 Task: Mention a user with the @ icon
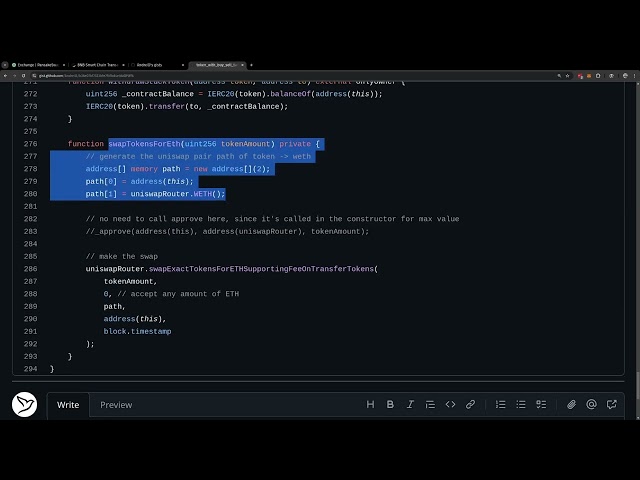(591, 404)
